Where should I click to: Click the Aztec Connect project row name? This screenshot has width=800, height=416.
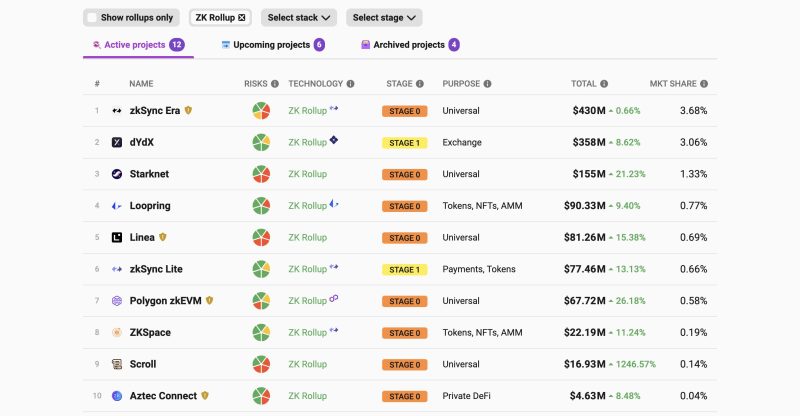point(163,396)
